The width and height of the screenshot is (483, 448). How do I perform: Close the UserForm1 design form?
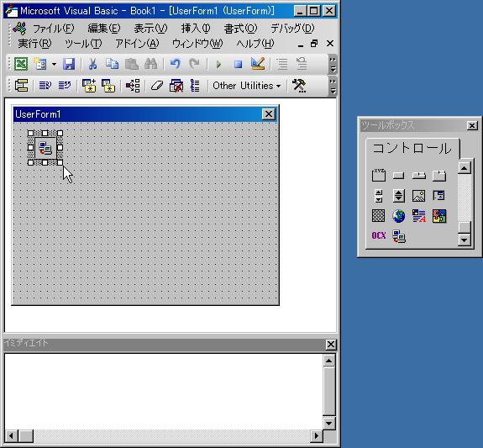pyautogui.click(x=269, y=113)
